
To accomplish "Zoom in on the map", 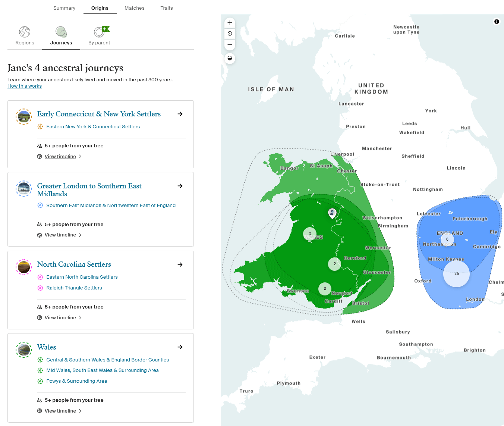I will 230,23.
